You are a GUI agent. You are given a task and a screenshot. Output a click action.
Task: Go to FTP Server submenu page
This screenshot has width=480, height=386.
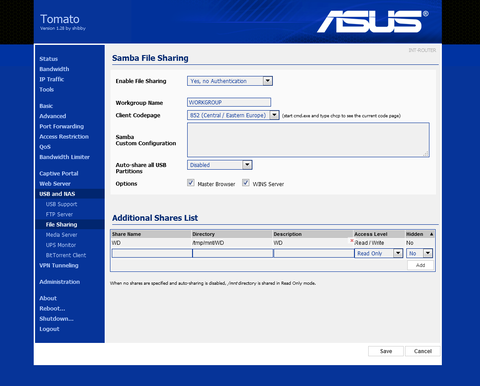pos(59,214)
